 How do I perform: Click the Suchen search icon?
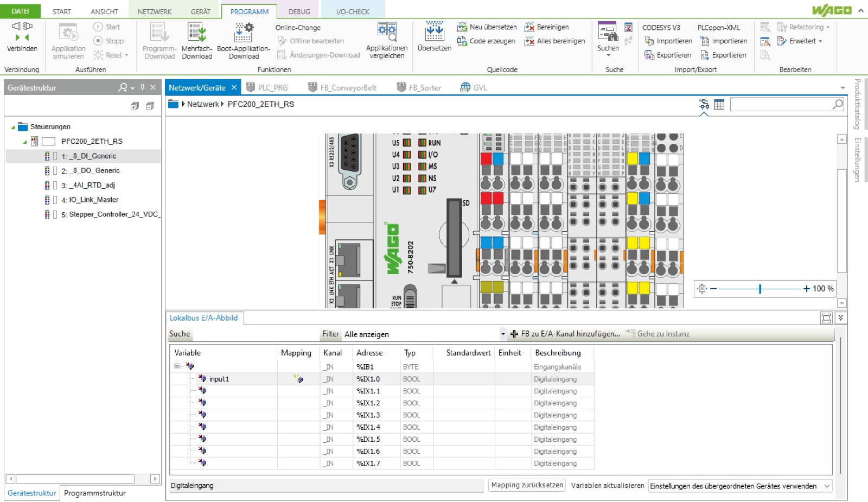pos(608,33)
